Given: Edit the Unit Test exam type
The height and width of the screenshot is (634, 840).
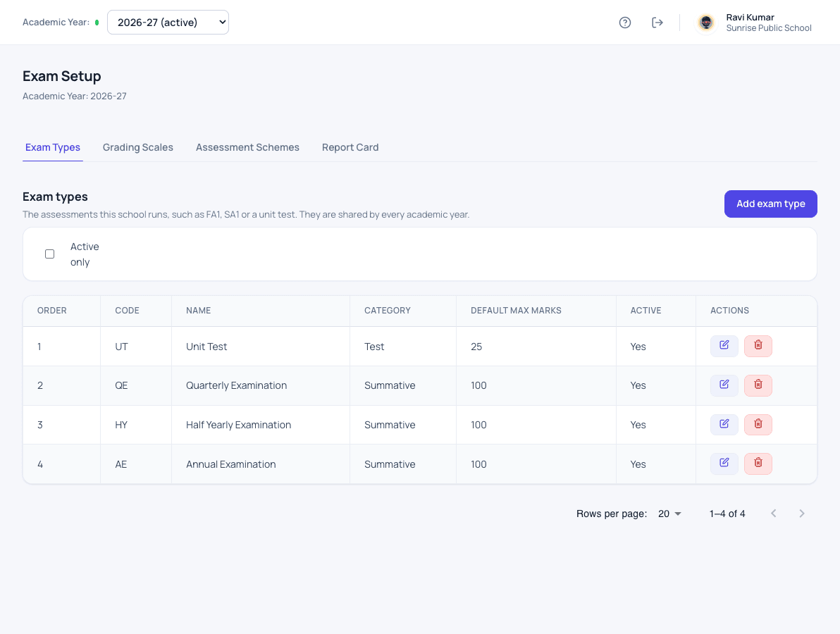Looking at the screenshot, I should click(x=724, y=346).
